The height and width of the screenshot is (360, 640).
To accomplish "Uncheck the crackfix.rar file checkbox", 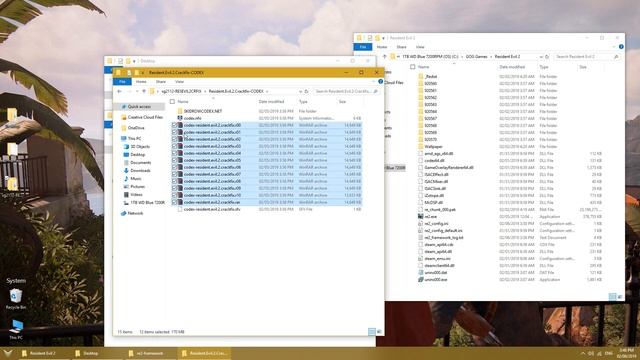I will pyautogui.click(x=174, y=202).
